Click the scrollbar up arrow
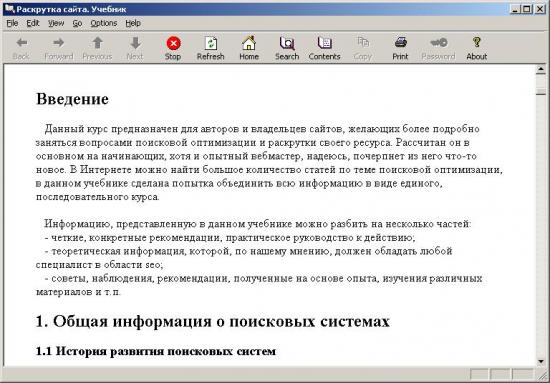This screenshot has height=383, width=550. click(x=541, y=70)
